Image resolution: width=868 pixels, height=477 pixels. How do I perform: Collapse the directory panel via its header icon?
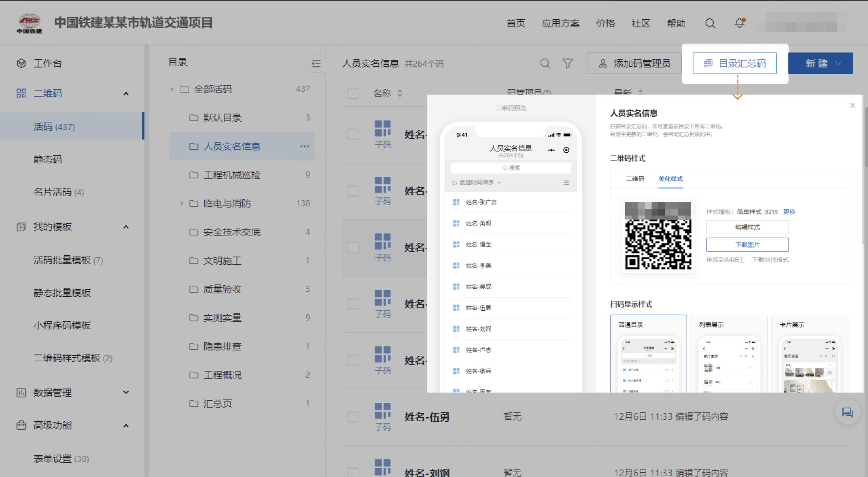315,63
